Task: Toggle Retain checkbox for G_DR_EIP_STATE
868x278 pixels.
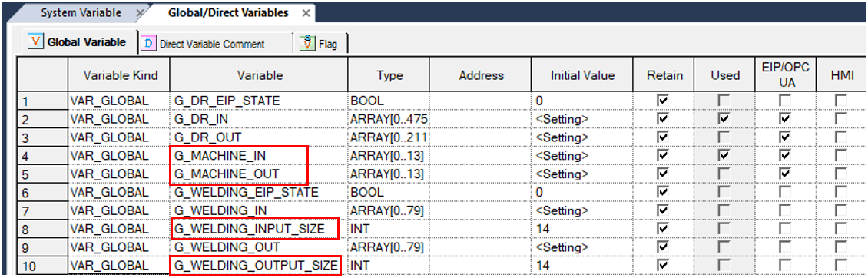Action: [x=662, y=101]
